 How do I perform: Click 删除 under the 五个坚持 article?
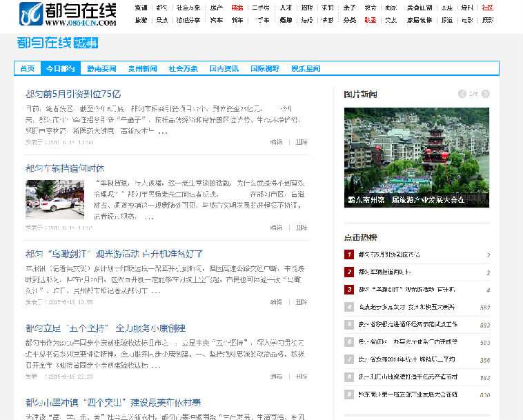302,377
